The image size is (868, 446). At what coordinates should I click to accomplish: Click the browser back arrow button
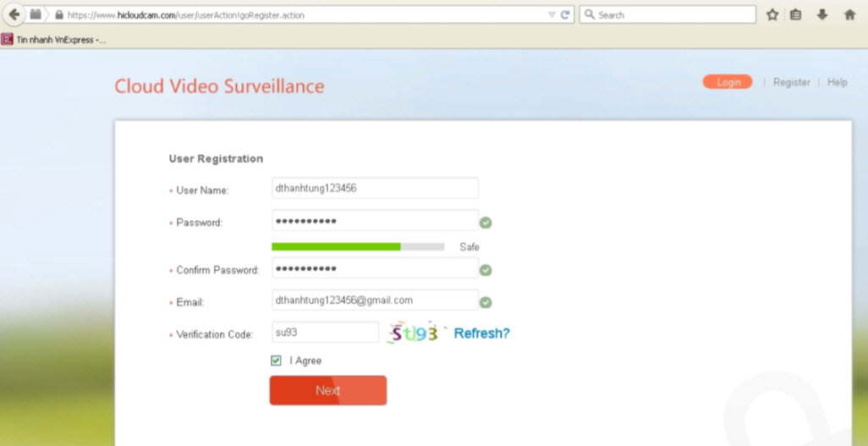(x=14, y=14)
